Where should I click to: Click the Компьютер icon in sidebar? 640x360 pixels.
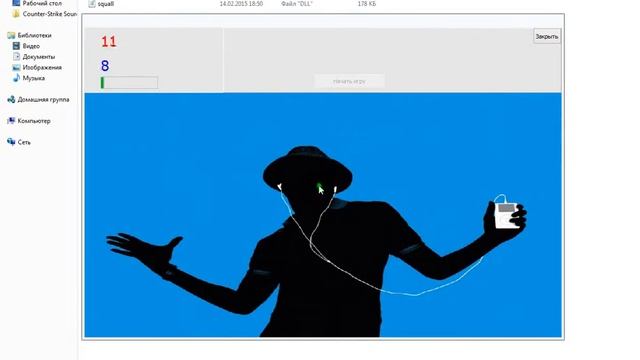[x=11, y=120]
